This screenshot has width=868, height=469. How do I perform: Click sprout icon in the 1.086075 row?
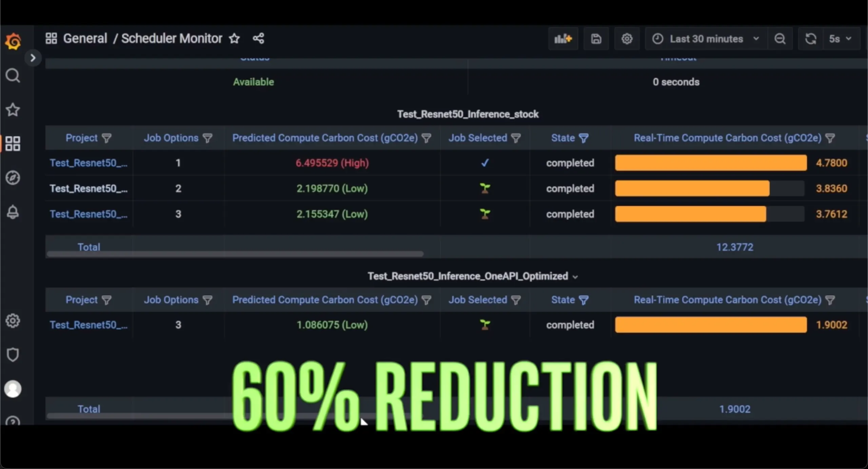click(x=485, y=325)
